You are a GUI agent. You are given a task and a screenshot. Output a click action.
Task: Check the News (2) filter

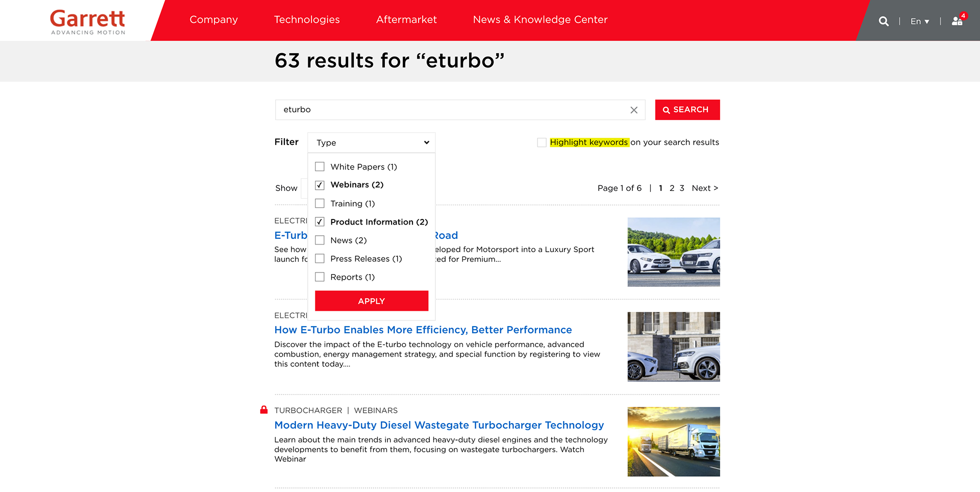pos(320,240)
